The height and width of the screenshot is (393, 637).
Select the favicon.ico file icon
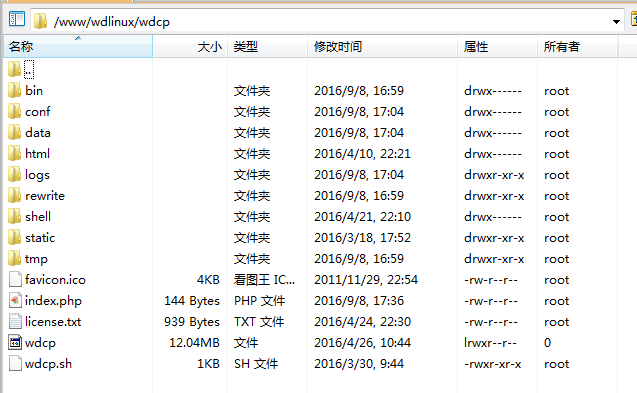tap(15, 279)
